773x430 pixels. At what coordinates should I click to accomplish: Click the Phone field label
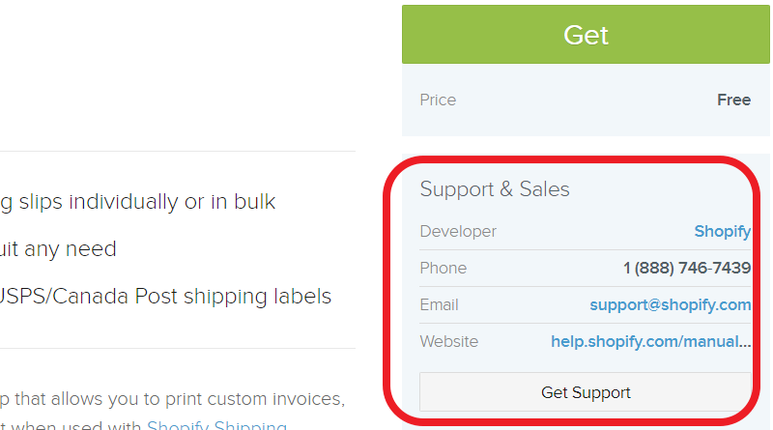(x=443, y=268)
